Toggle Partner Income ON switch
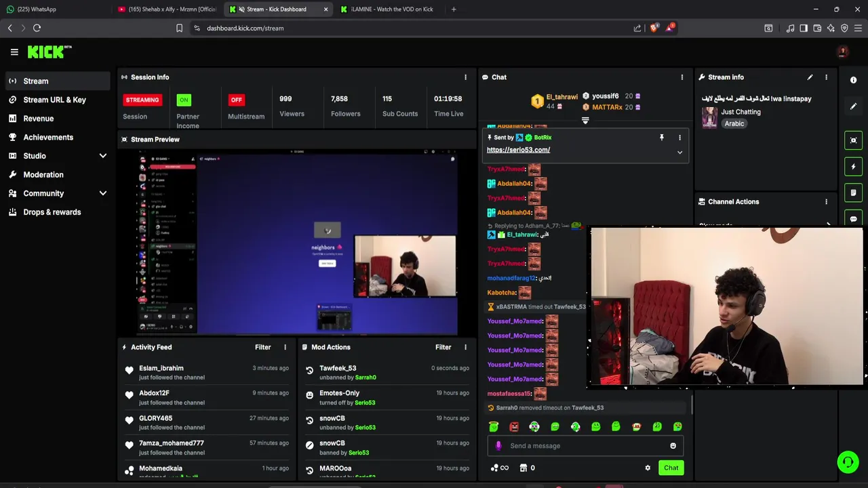The width and height of the screenshot is (868, 488). tap(183, 100)
